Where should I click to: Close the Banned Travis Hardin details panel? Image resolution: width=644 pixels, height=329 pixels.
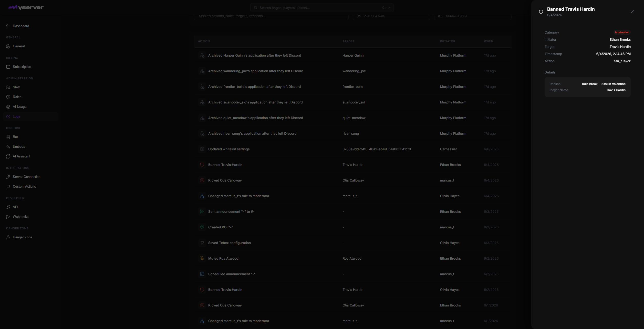(632, 12)
